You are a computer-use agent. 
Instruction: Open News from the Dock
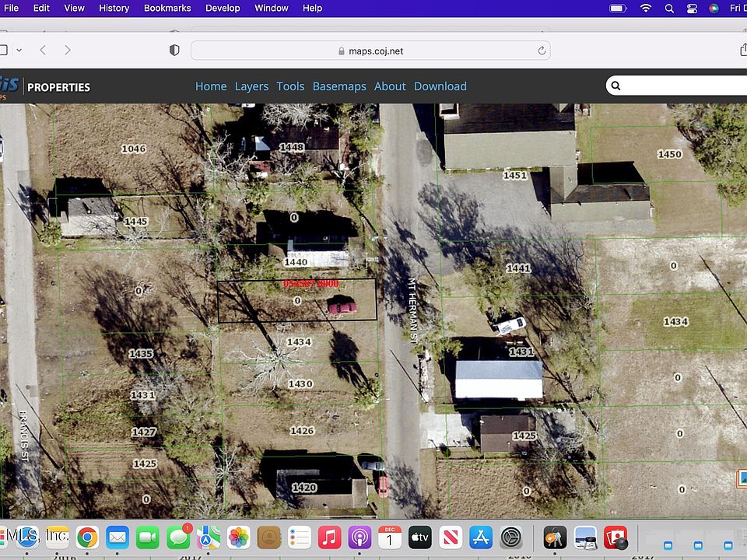(451, 538)
